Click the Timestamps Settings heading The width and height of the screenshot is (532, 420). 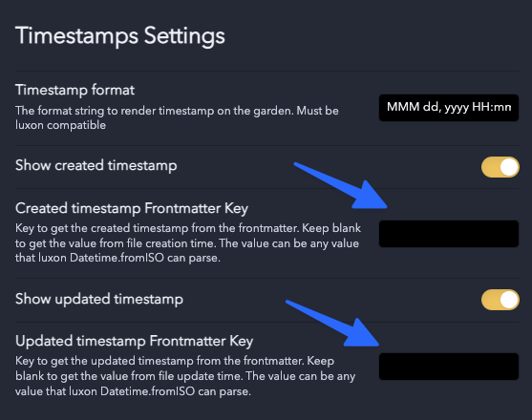pos(120,36)
